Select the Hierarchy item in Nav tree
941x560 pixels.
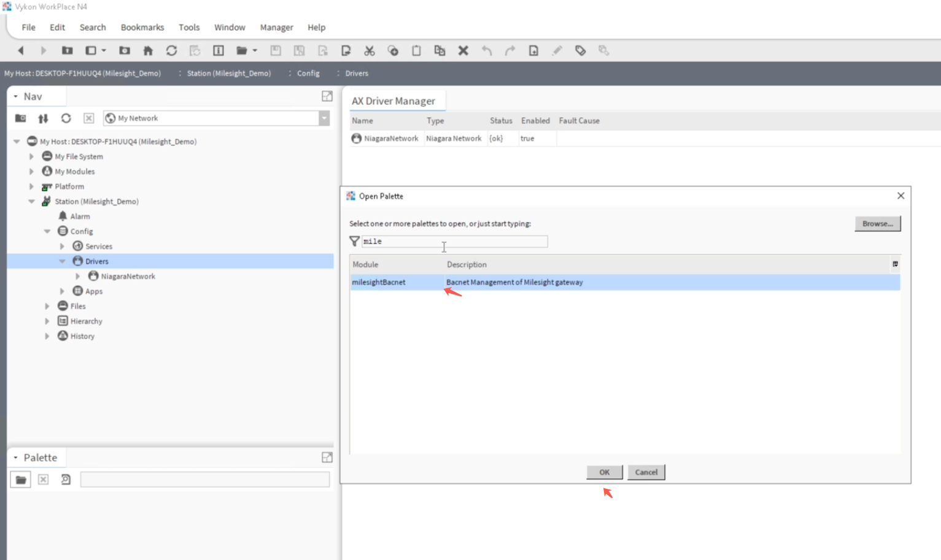pos(86,321)
